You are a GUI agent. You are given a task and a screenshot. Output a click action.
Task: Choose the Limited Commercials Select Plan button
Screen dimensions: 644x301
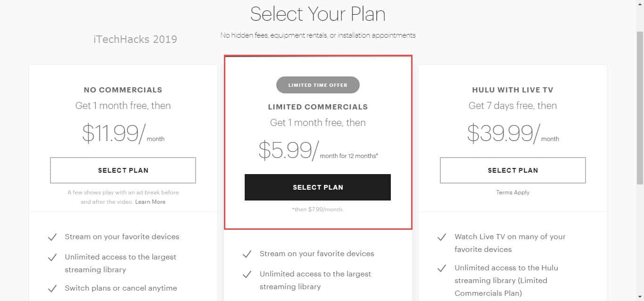pyautogui.click(x=318, y=187)
